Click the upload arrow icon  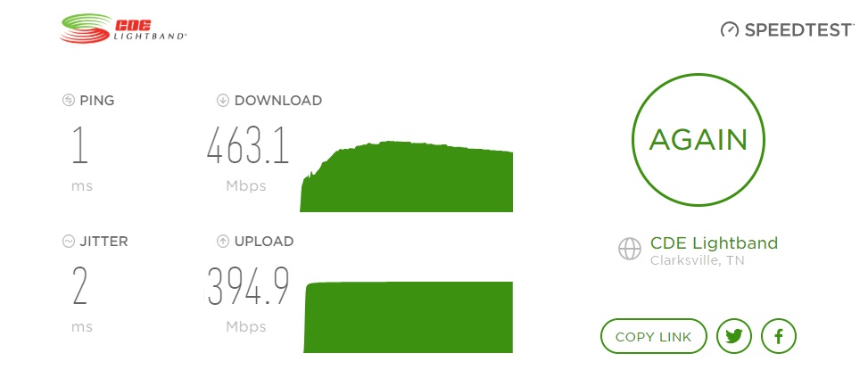click(223, 242)
